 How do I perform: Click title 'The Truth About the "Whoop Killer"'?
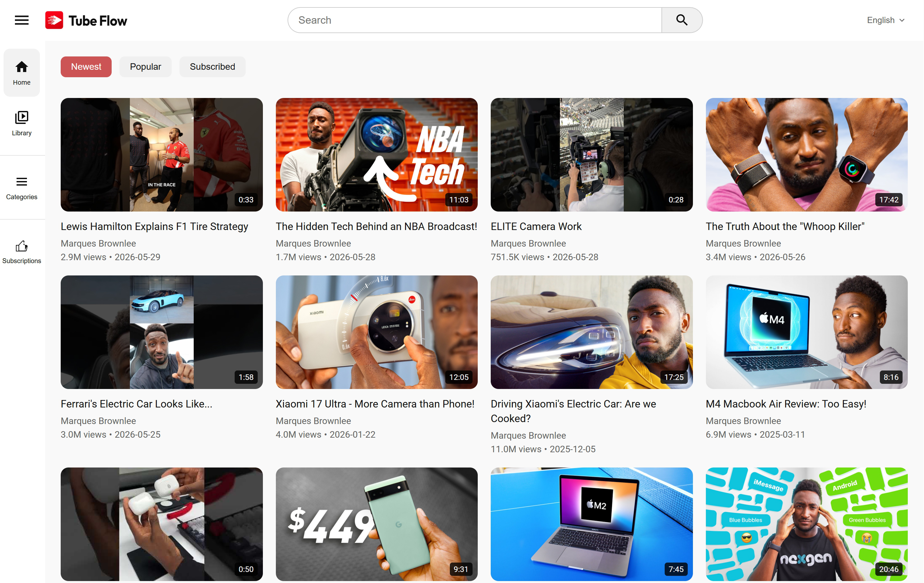(x=785, y=226)
